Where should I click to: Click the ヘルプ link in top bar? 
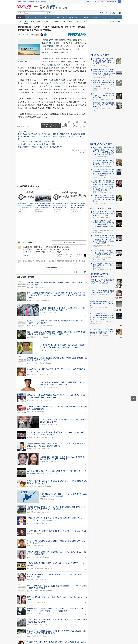(94, 2)
